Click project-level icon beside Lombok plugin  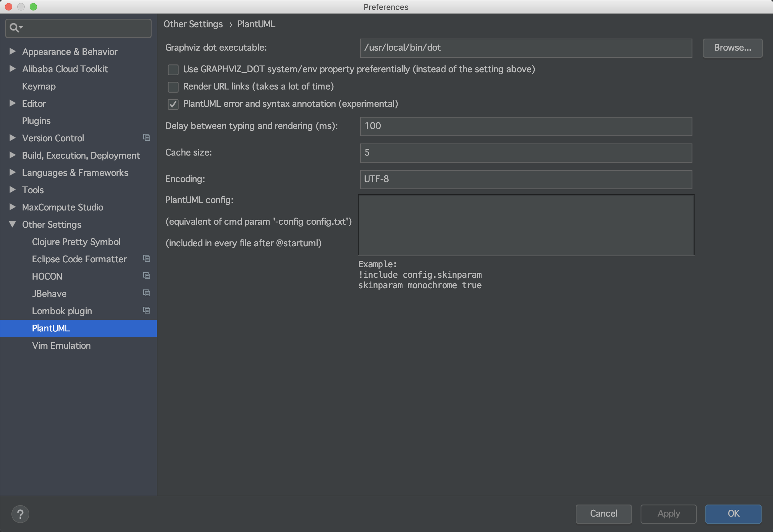pos(146,310)
